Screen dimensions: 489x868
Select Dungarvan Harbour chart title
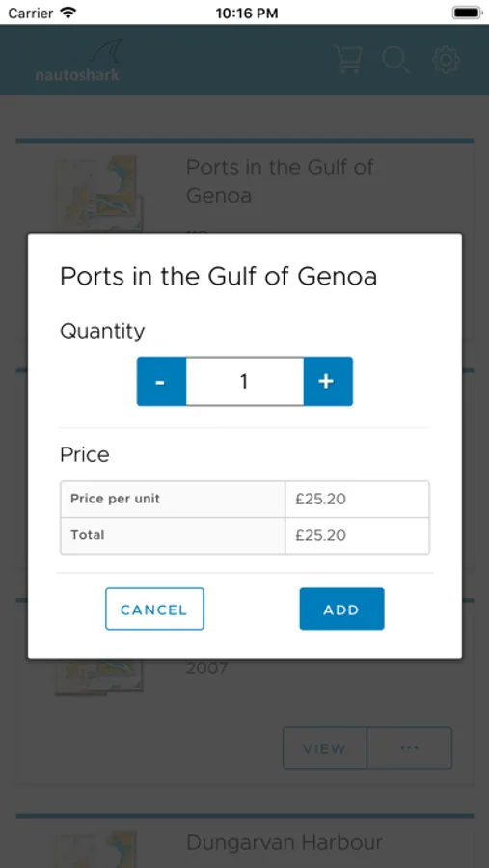(285, 843)
